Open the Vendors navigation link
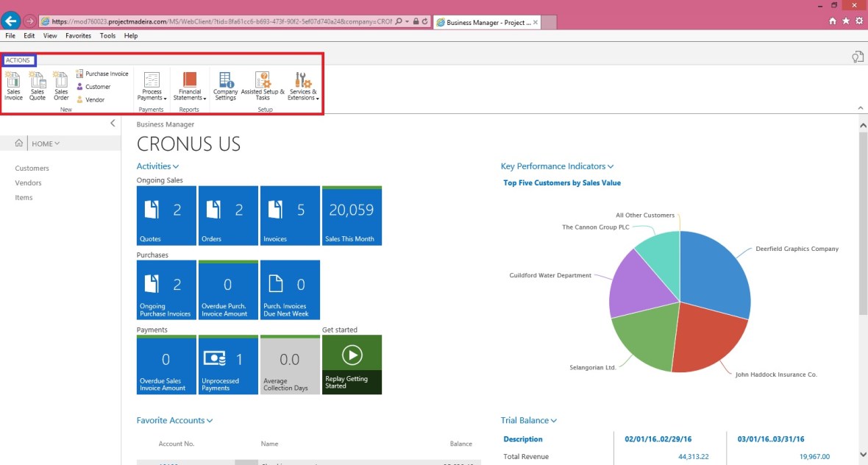The image size is (868, 465). coord(28,183)
